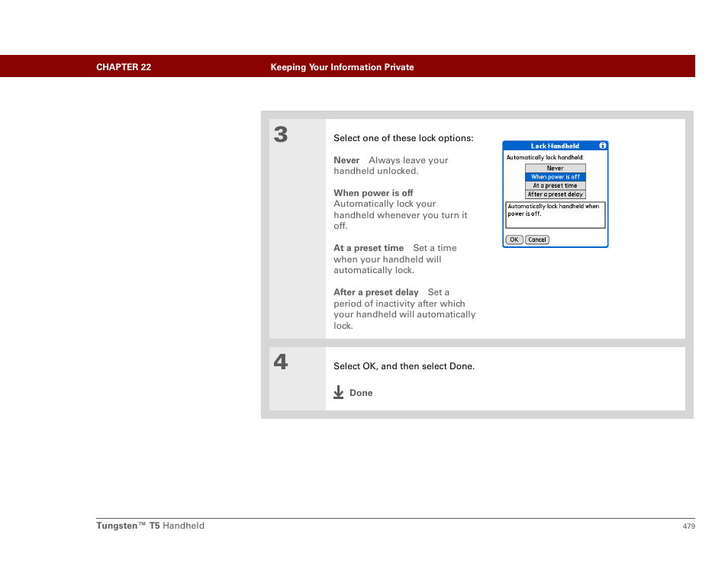Click 'Automatically lock handheld:' label
The height and width of the screenshot is (563, 728).
[x=545, y=157]
